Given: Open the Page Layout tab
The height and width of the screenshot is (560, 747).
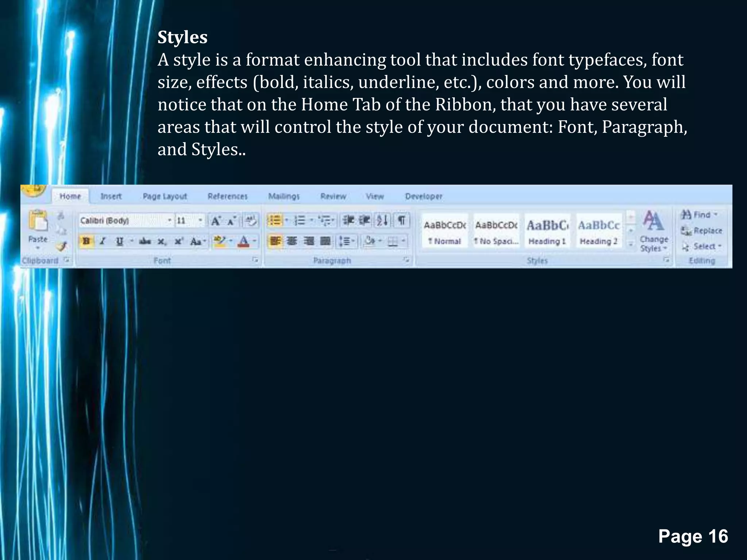Looking at the screenshot, I should tap(165, 196).
